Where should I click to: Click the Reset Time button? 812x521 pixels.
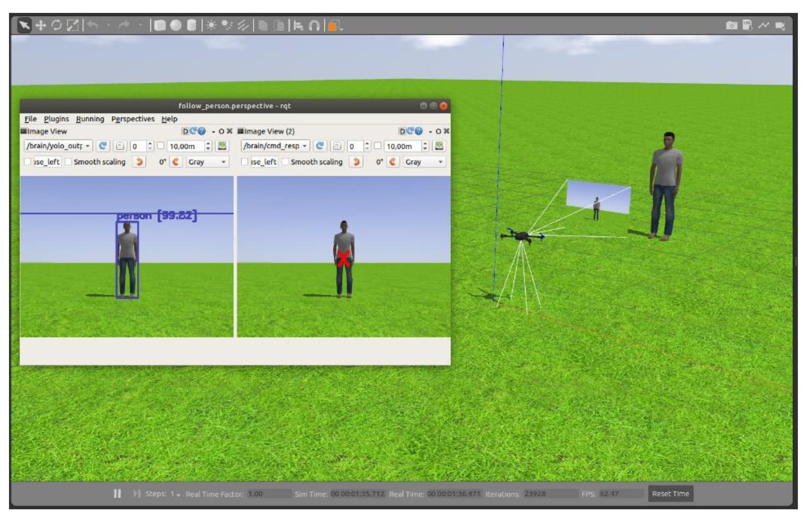pos(670,494)
